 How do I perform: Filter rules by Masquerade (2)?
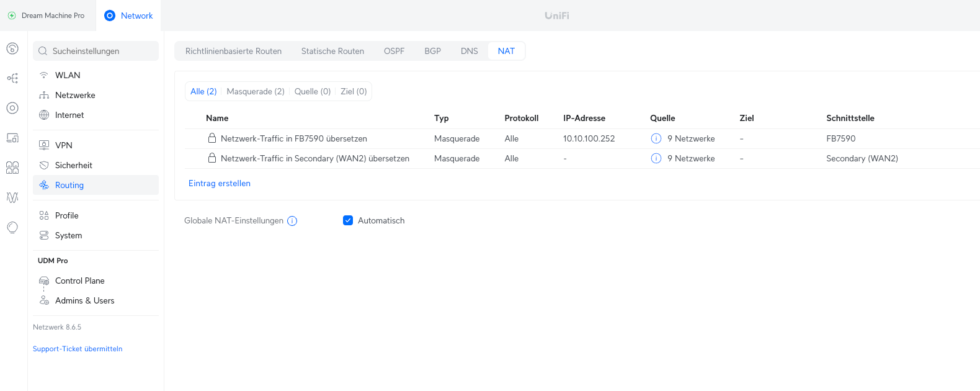coord(256,91)
